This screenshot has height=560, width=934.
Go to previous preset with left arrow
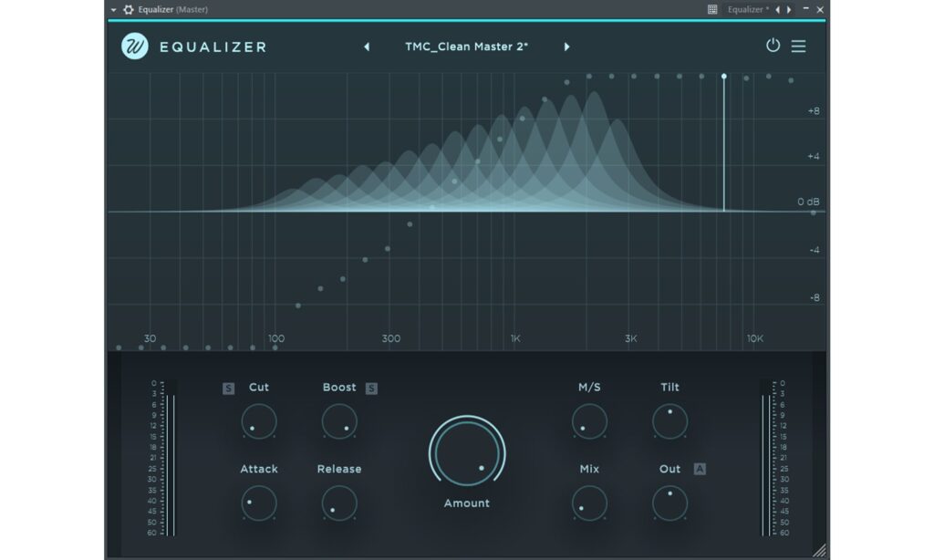[x=367, y=47]
